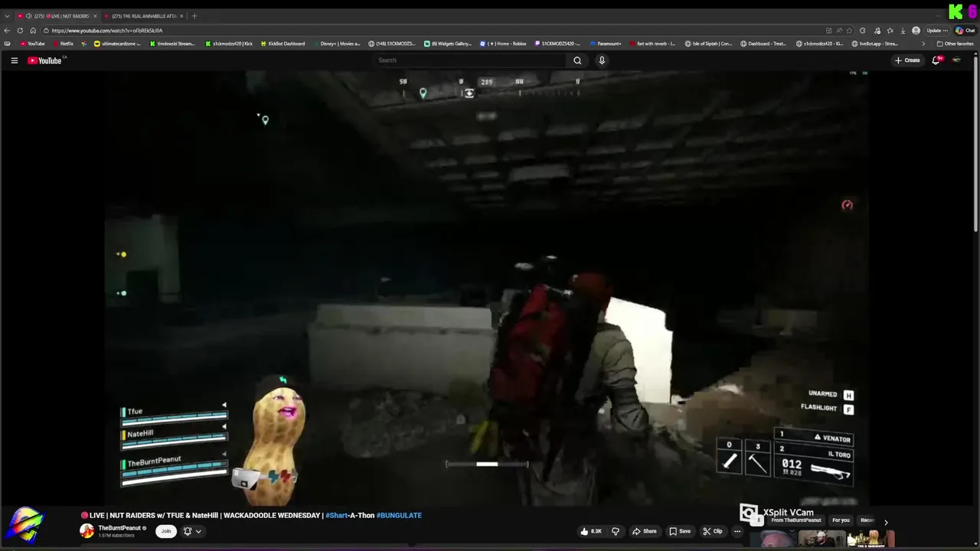Open fart with reverb bookmark
Viewport: 980px width, 551px height.
[652, 44]
